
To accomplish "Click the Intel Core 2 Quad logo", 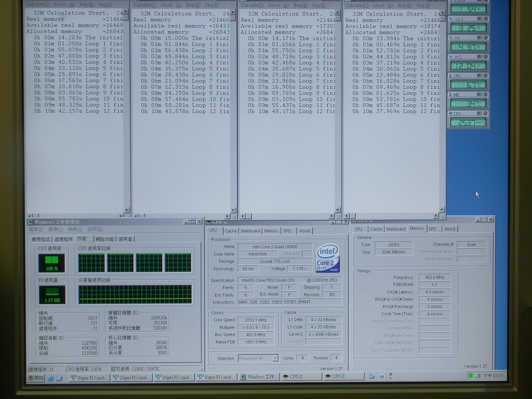I will pos(327,258).
